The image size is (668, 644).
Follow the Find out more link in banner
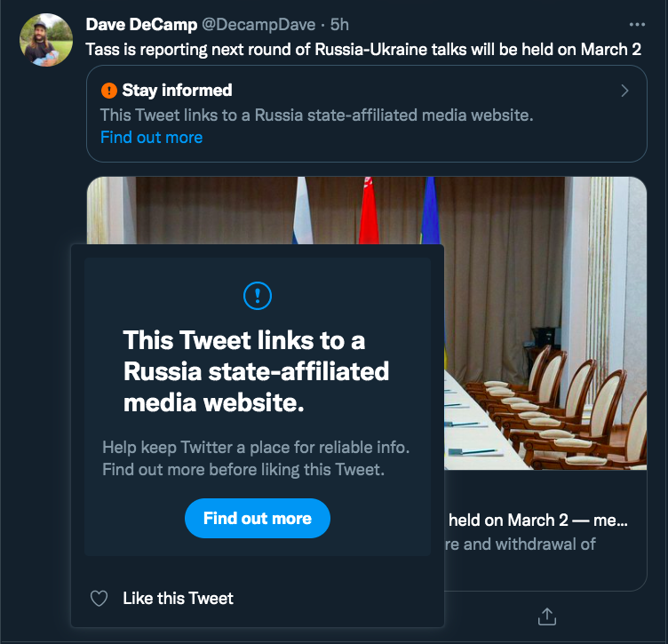click(x=151, y=137)
